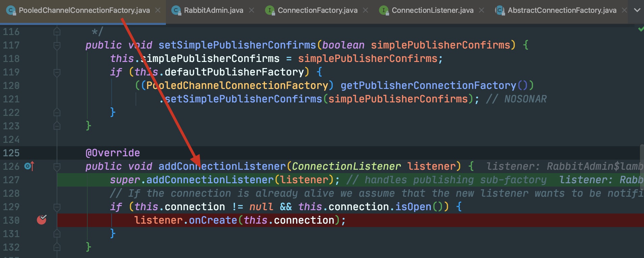Viewport: 644px width, 258px height.
Task: Fold the if block starting at line 129
Action: (x=57, y=207)
